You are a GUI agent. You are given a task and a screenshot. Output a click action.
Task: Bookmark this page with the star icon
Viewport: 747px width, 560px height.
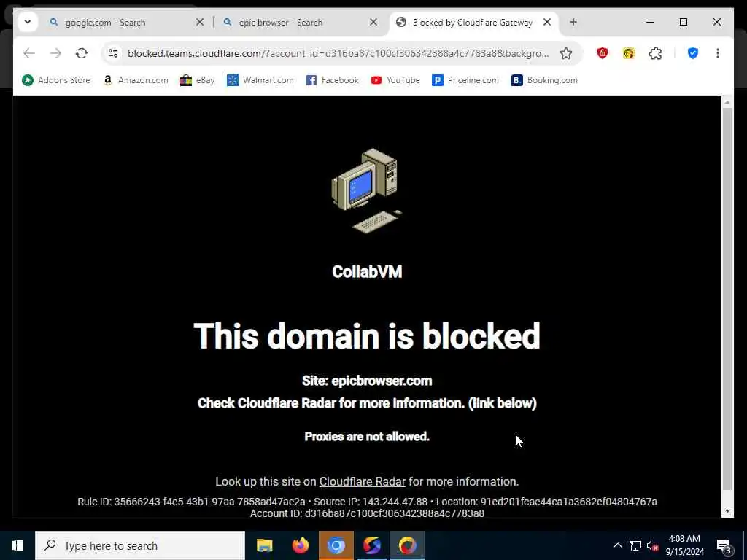click(x=566, y=53)
